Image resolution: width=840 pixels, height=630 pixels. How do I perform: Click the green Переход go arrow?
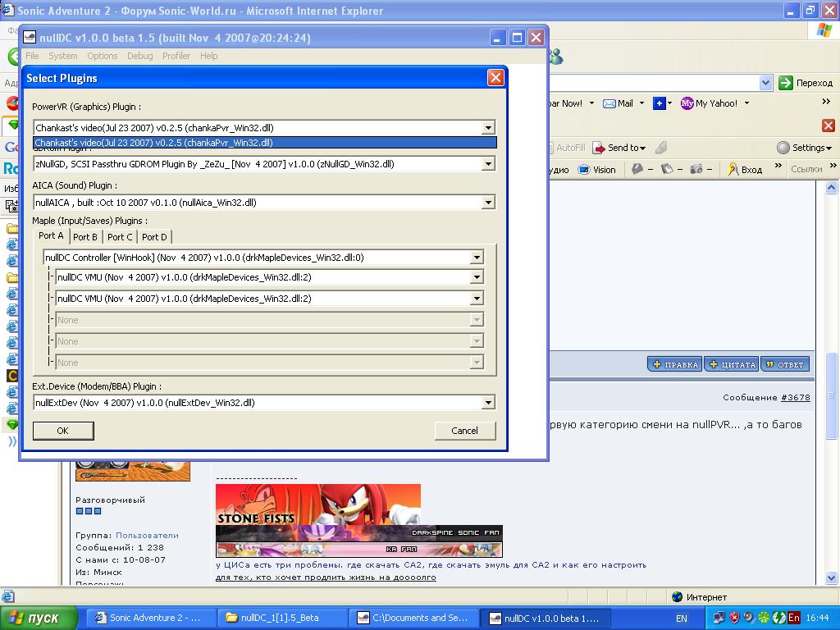(x=786, y=83)
